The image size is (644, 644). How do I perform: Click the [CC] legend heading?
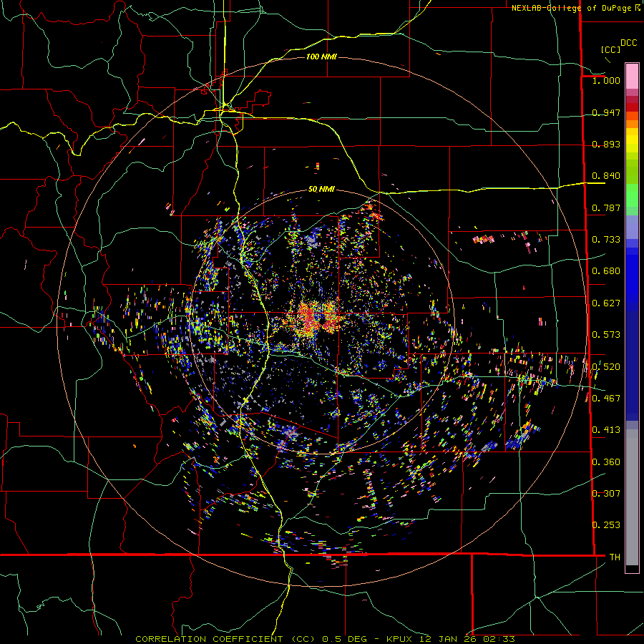tap(610, 49)
